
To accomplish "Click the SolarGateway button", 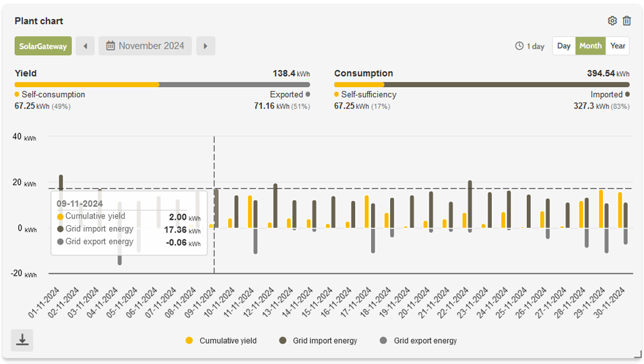I will (43, 46).
